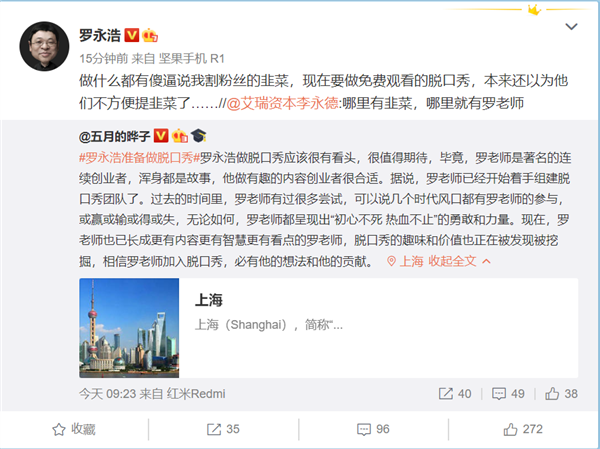This screenshot has height=449, width=600.
Task: Toggle 收藏 star to favorite the post
Action: (x=74, y=429)
